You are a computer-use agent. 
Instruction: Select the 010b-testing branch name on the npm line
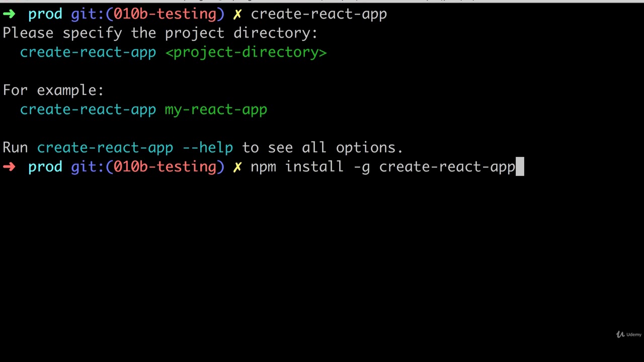(165, 167)
